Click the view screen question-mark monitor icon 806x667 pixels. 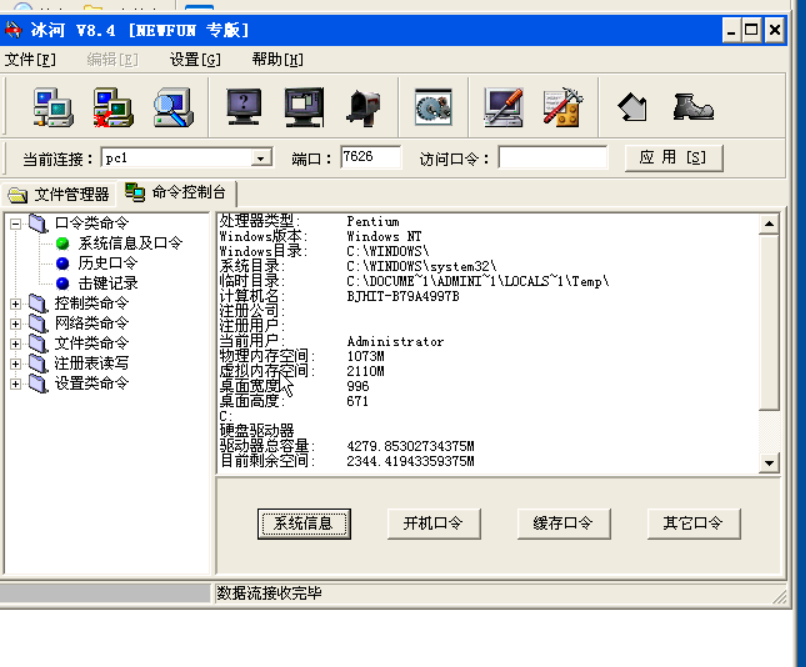point(244,107)
